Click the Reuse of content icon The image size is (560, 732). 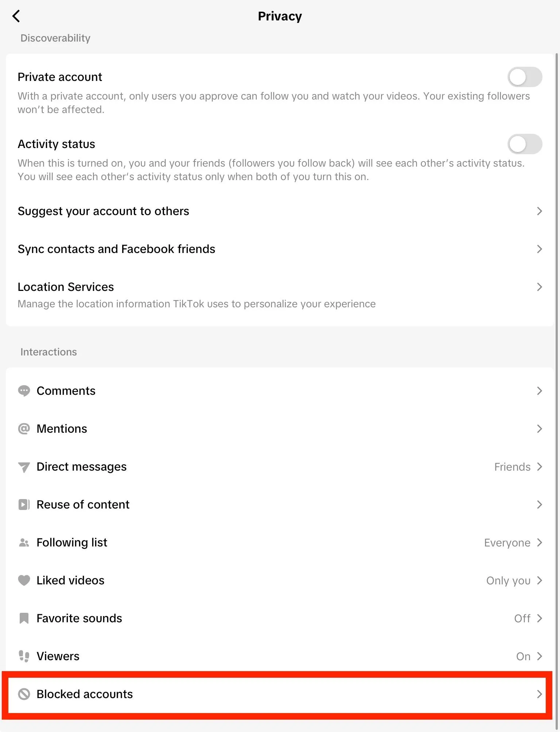24,505
